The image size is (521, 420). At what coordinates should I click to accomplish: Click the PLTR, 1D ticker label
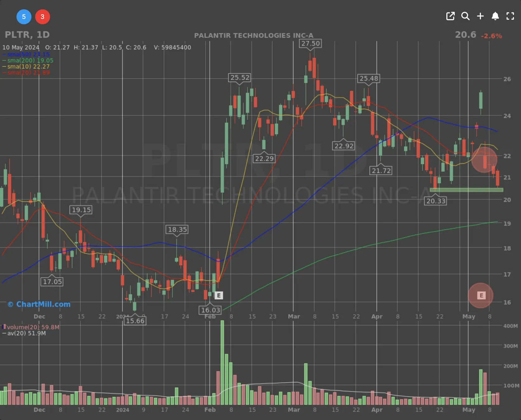pos(27,35)
